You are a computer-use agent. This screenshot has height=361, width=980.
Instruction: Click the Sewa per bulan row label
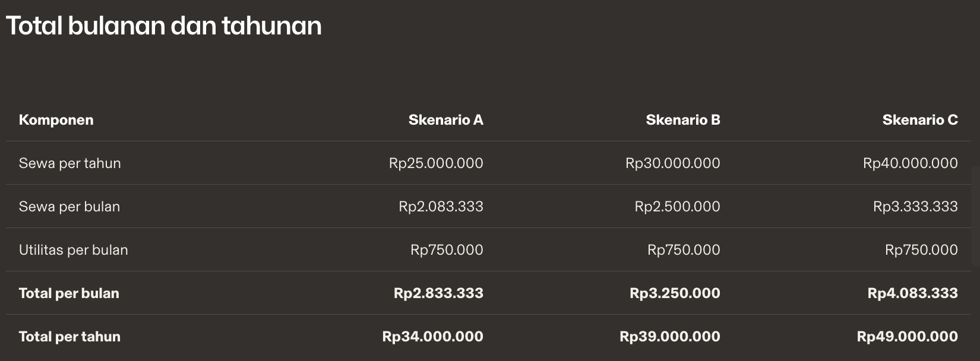[x=69, y=207]
